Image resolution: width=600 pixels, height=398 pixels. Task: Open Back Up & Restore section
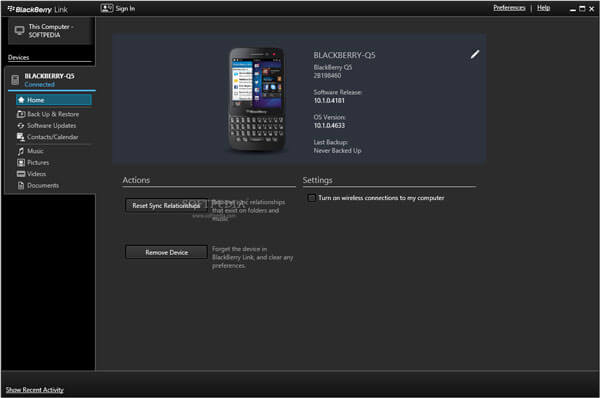click(48, 114)
